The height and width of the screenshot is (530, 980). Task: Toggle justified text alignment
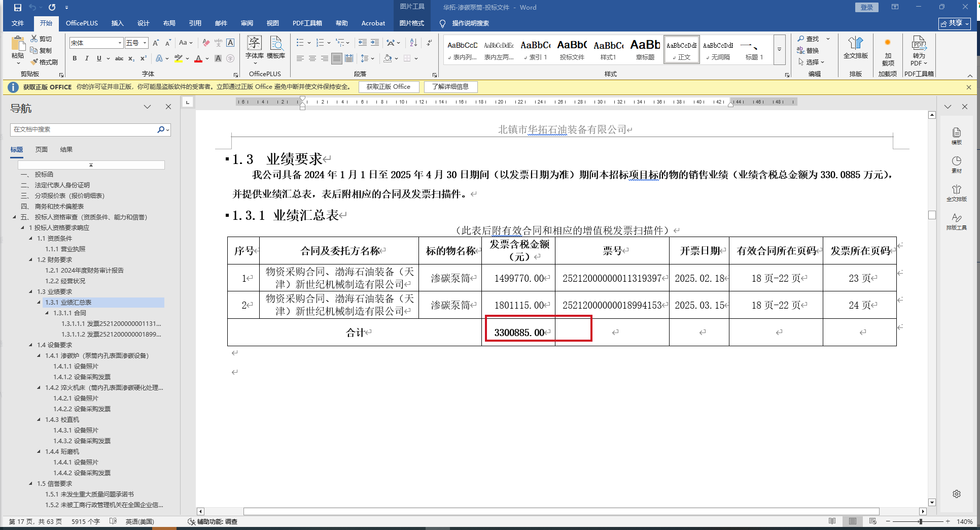click(337, 58)
